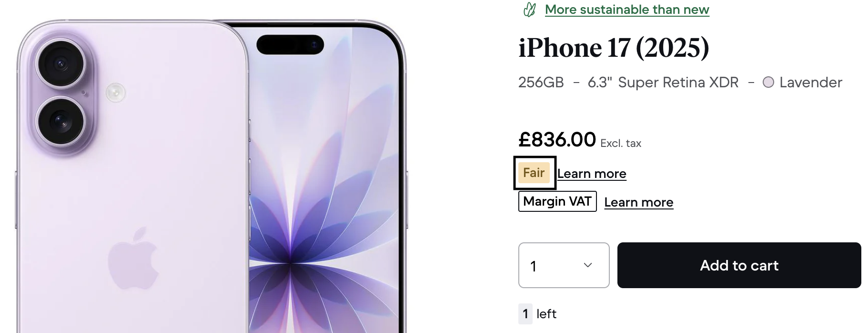868x333 pixels.
Task: Click the 256GB storage text
Action: (x=541, y=83)
